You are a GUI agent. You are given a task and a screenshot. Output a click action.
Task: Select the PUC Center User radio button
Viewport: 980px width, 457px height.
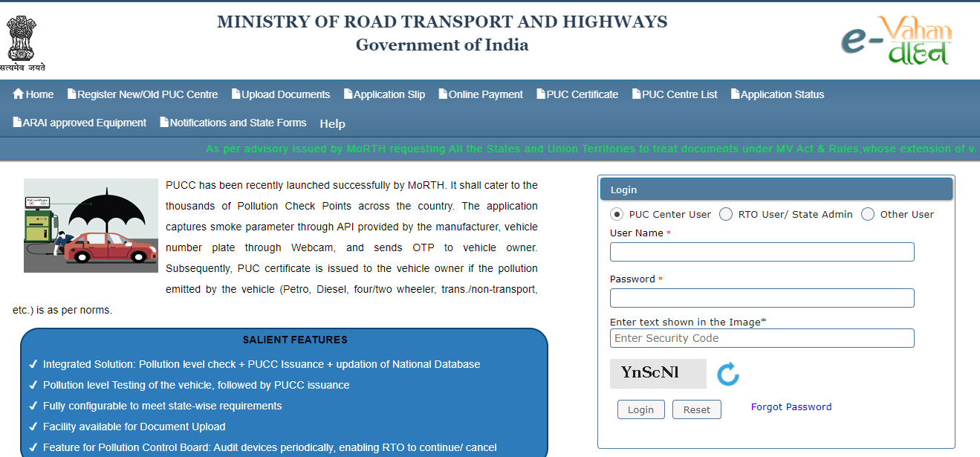pyautogui.click(x=617, y=213)
